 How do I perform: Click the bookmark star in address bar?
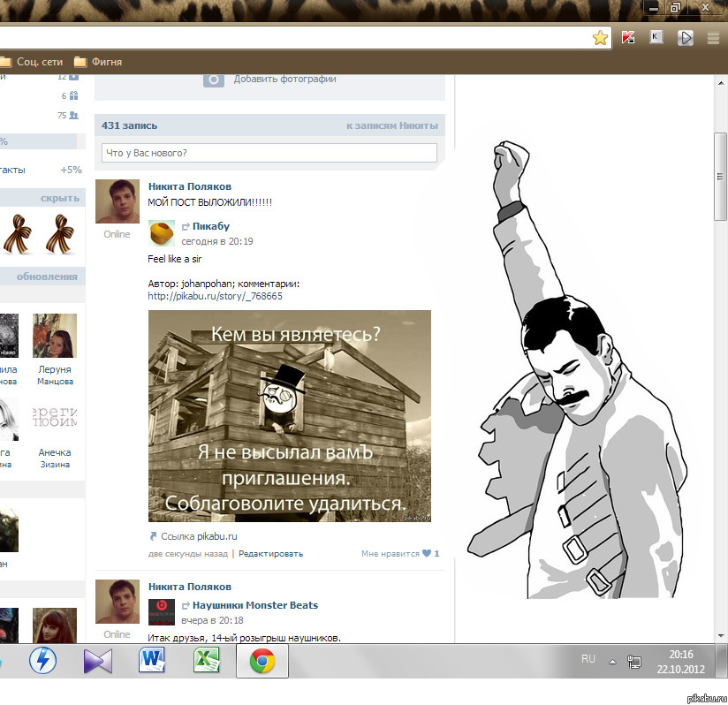click(600, 37)
